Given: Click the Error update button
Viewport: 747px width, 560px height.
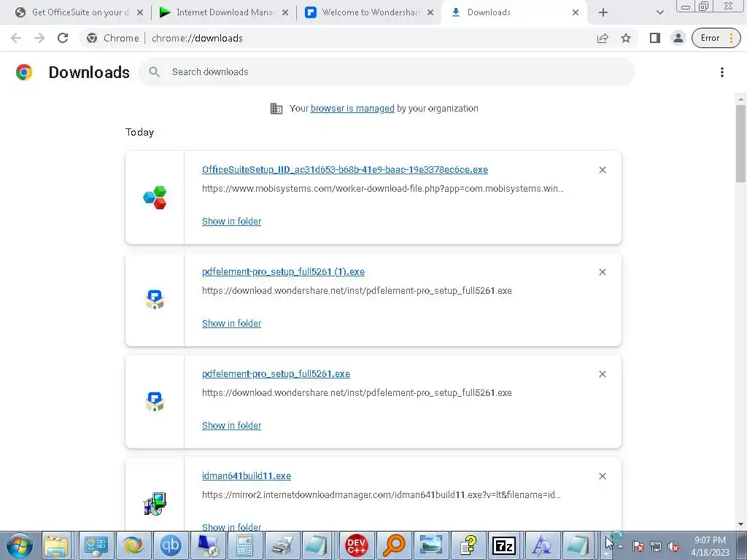Looking at the screenshot, I should (716, 38).
